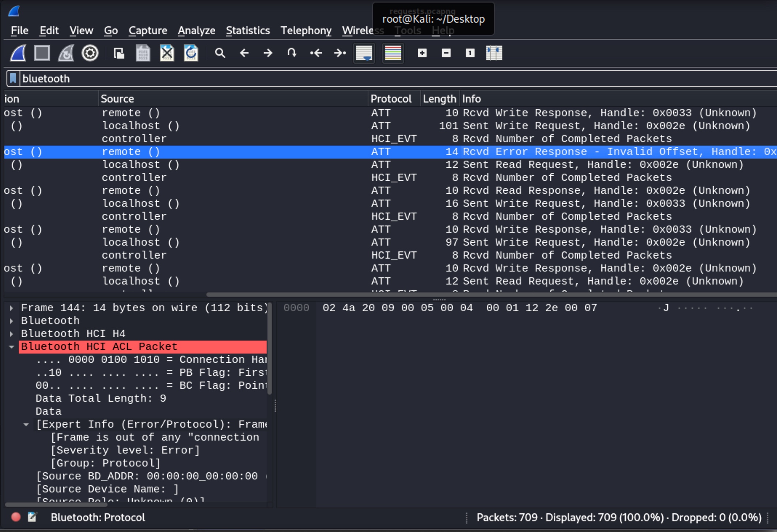The image size is (777, 532).
Task: Click the packet details vertical scrollbar
Action: 270,349
